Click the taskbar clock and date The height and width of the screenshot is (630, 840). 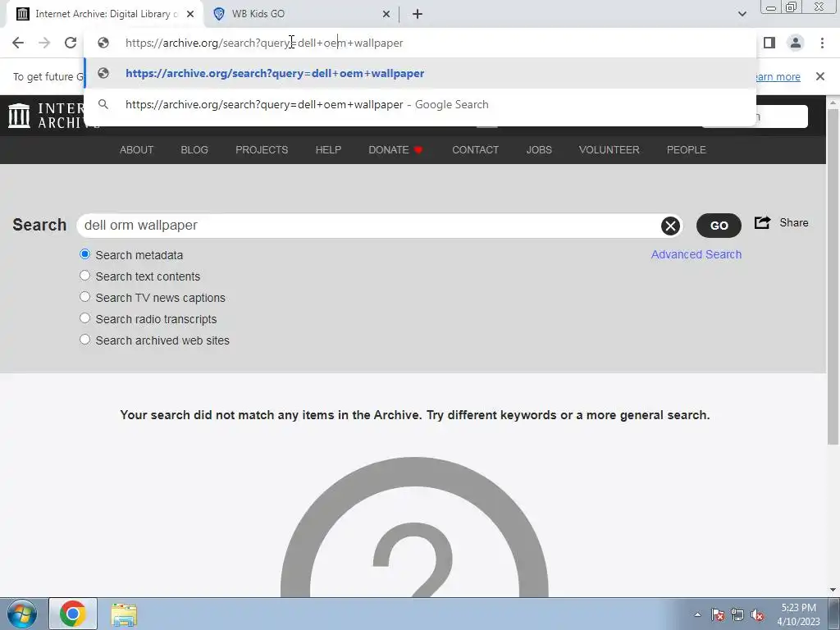(x=798, y=614)
